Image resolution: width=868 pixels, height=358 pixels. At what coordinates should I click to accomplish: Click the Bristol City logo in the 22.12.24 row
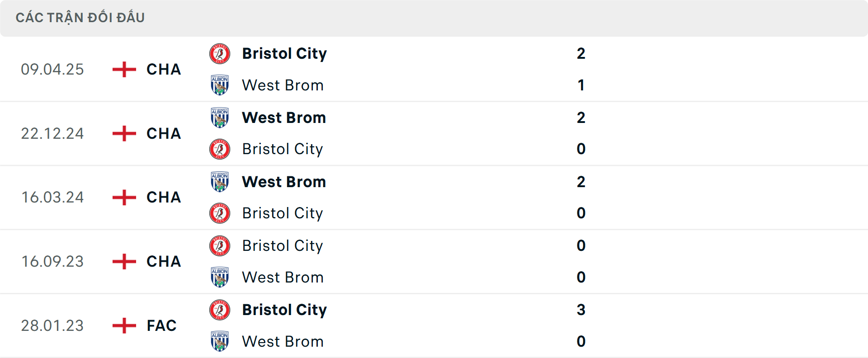tap(220, 149)
